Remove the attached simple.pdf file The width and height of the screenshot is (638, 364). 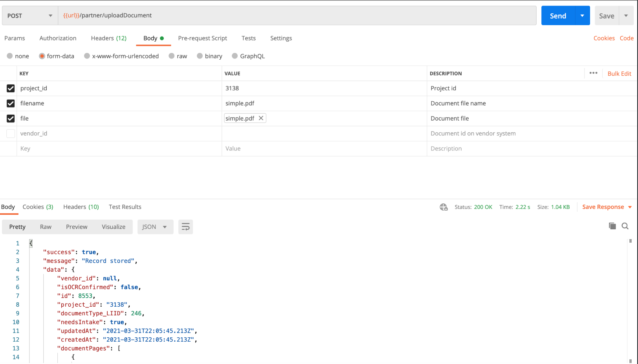pos(261,118)
